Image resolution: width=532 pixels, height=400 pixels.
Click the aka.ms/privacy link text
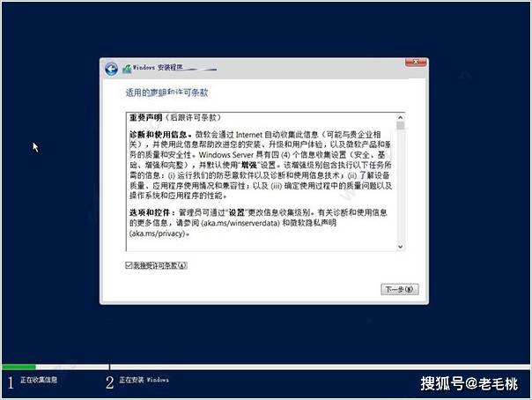(159, 233)
